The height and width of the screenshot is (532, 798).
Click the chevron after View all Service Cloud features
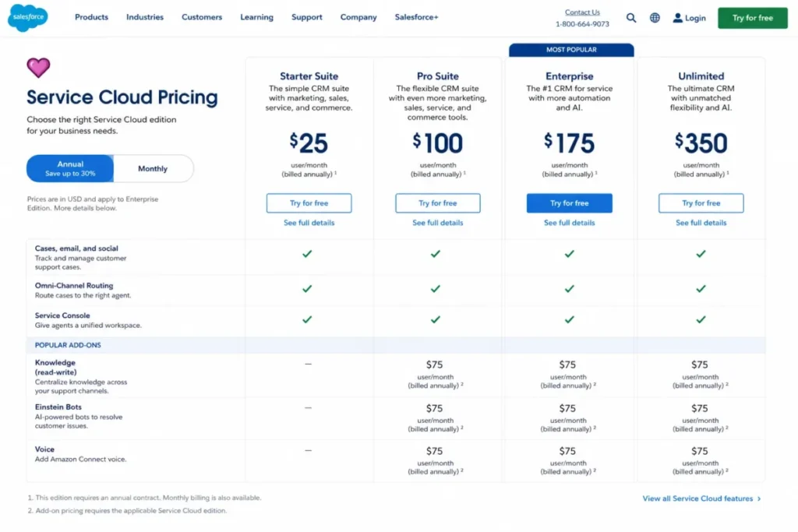[759, 499]
